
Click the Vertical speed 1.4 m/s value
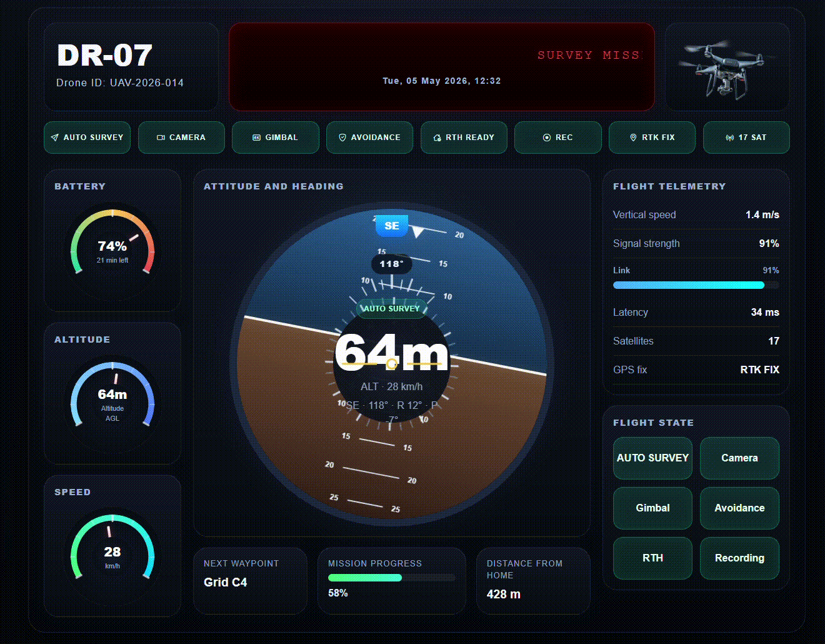click(762, 214)
